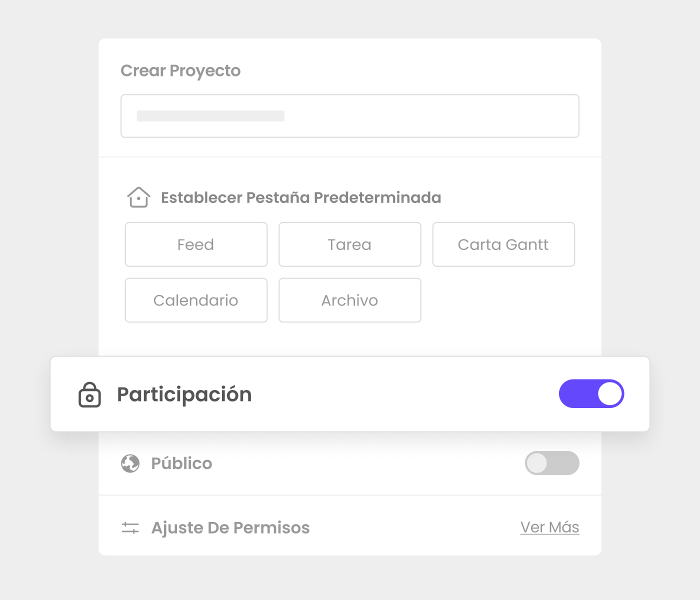The height and width of the screenshot is (600, 700).
Task: Click the Crear Proyecto heading
Action: (x=180, y=71)
